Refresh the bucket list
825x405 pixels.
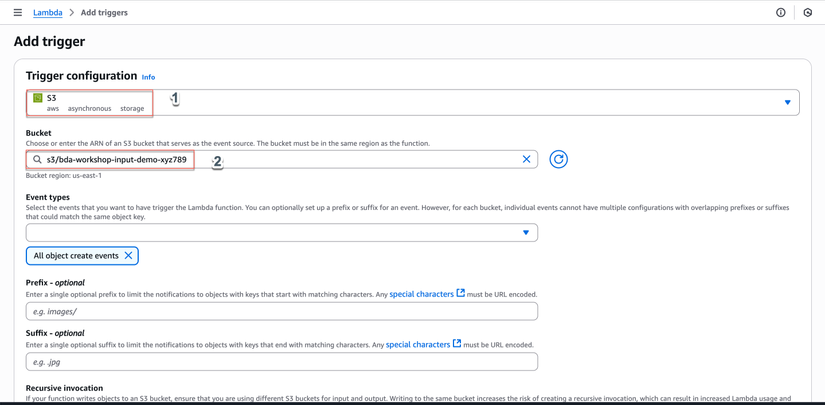coord(559,159)
